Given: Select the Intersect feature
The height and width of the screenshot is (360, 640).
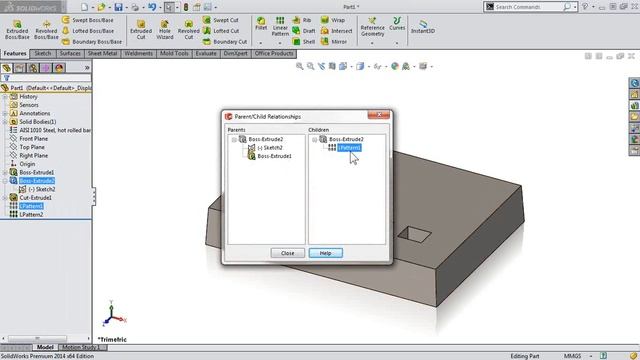Looking at the screenshot, I should (337, 31).
